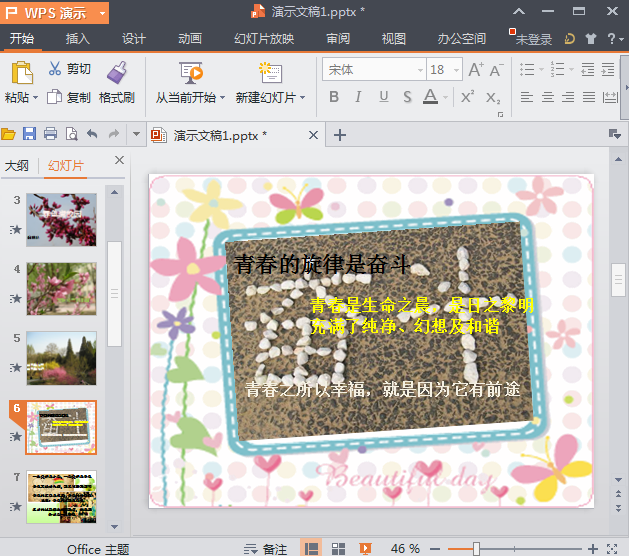Expand the Paste (粘贴) dropdown arrow
The image size is (629, 556).
pos(36,98)
